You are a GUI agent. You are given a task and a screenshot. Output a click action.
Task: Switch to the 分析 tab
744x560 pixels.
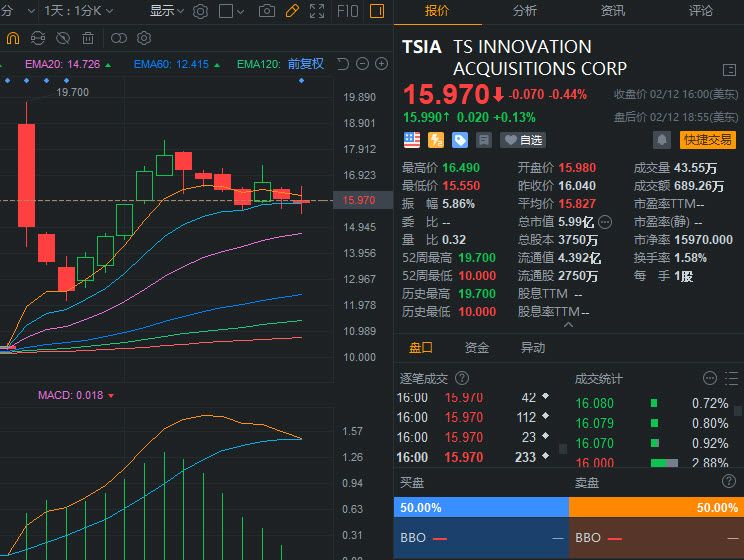[525, 11]
